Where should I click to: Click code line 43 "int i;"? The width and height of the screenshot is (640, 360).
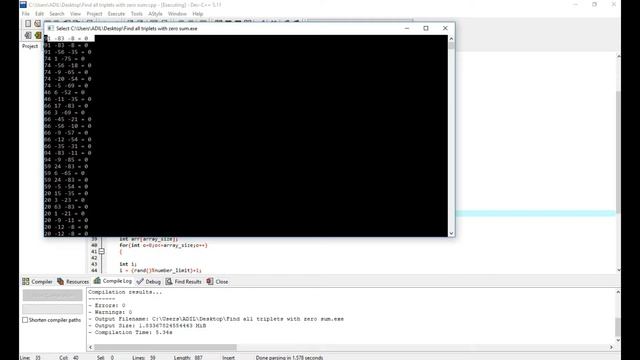pyautogui.click(x=128, y=264)
